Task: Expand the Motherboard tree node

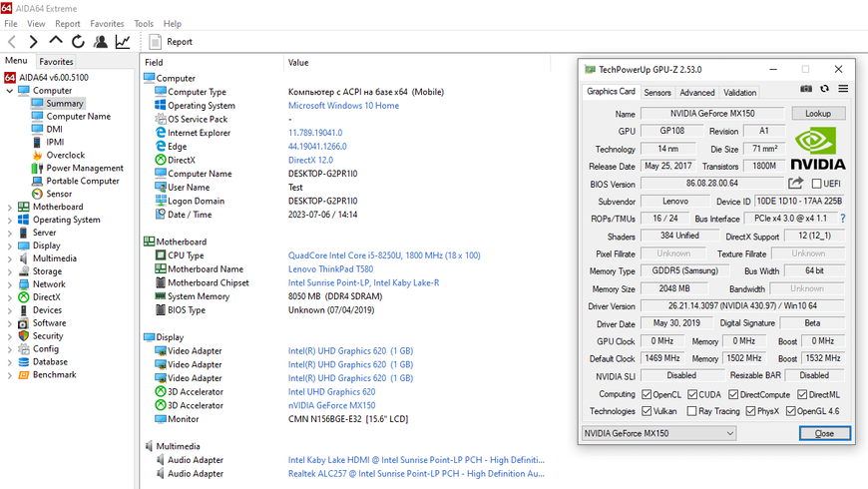Action: pyautogui.click(x=9, y=208)
